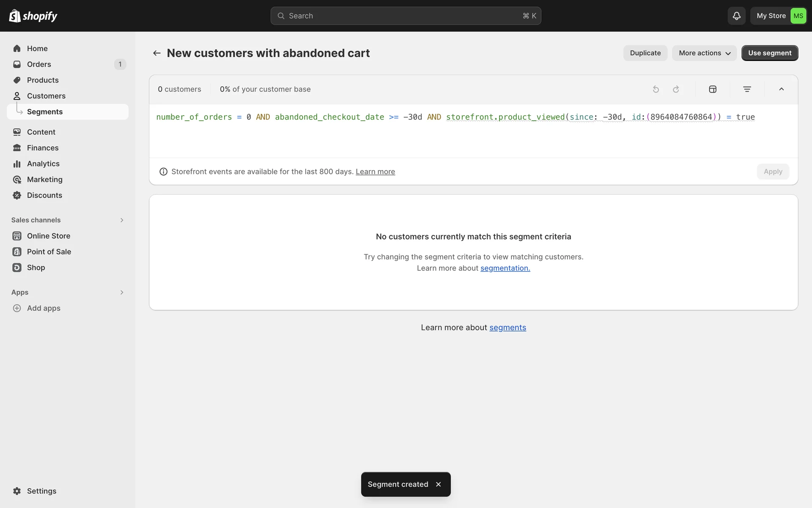The height and width of the screenshot is (508, 812).
Task: Expand the Sales channels section
Action: coord(121,220)
